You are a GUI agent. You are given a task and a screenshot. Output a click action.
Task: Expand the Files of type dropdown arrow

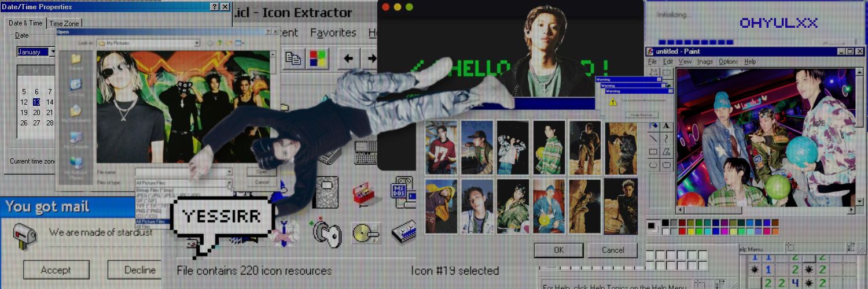[229, 183]
